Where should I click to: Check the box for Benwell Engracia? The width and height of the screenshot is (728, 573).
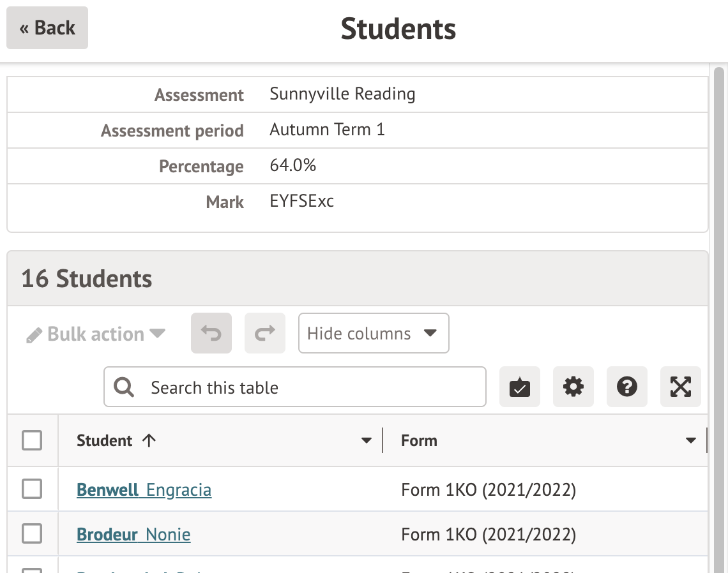coord(32,489)
